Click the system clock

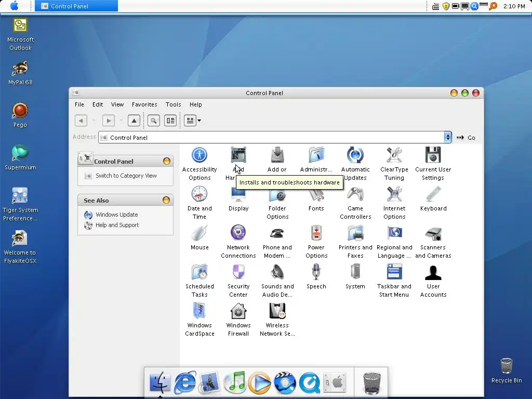pos(514,6)
